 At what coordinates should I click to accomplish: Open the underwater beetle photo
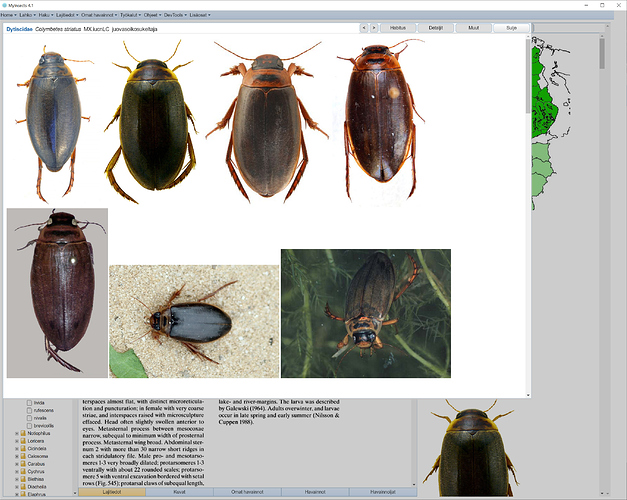(366, 313)
